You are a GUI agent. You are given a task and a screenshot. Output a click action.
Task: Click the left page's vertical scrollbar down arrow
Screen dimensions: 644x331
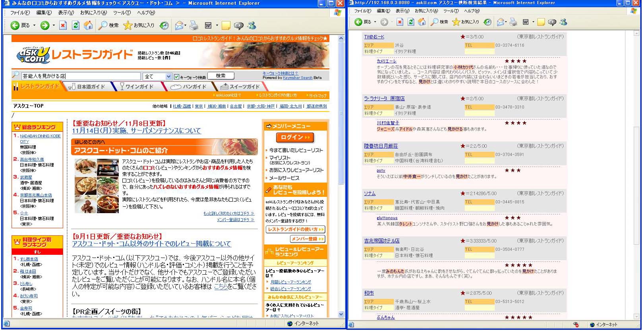coord(341,314)
